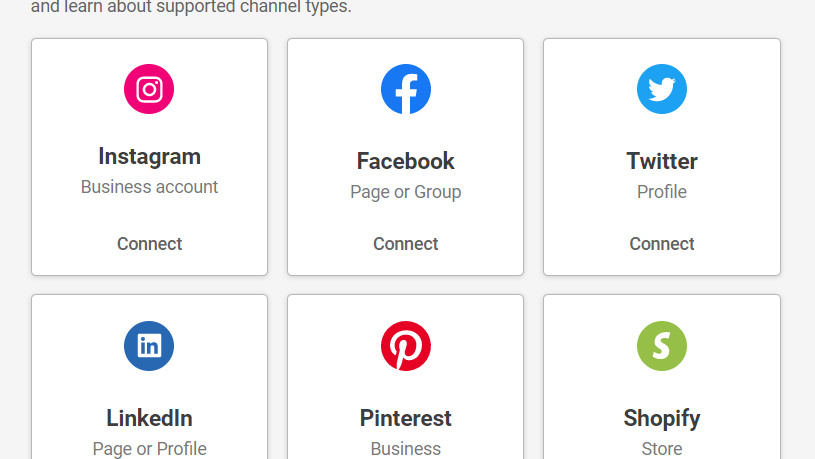Hit Connect for Twitter Profile

pos(661,243)
